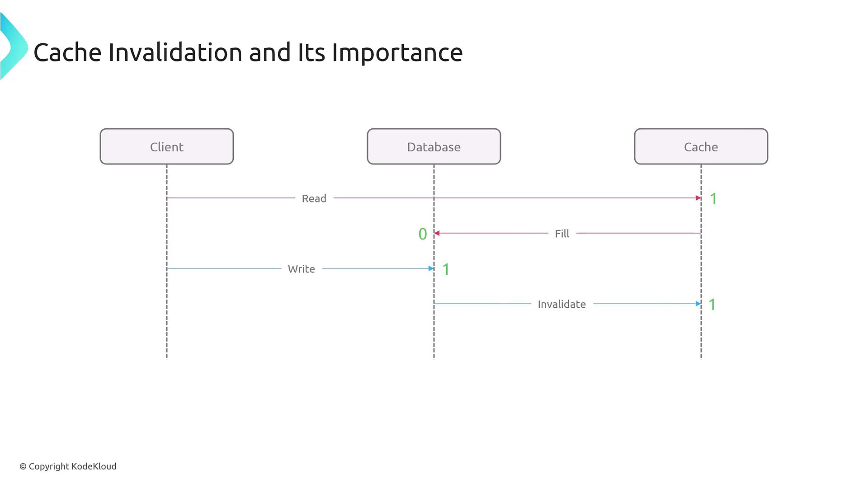Click the red arrowhead ending the Read arrow
This screenshot has height=488, width=868.
(x=698, y=198)
